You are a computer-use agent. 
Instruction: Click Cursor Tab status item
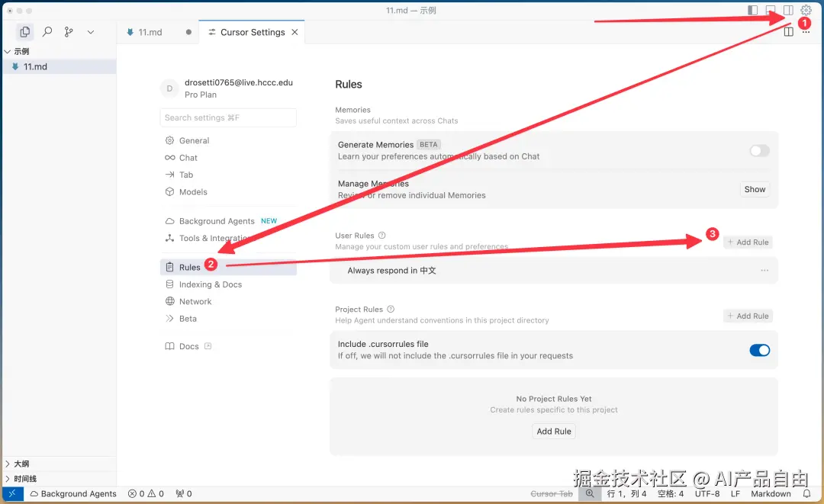coord(552,494)
